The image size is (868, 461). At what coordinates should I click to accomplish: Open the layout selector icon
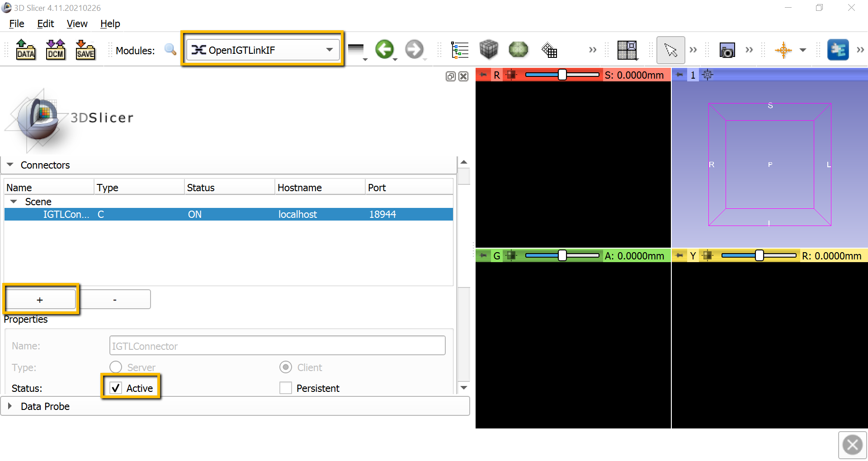tap(627, 50)
